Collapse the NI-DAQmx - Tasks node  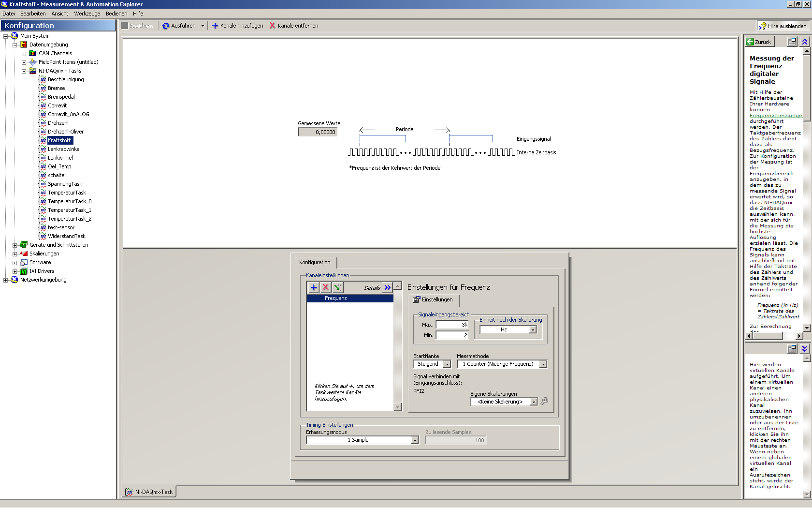[x=24, y=71]
